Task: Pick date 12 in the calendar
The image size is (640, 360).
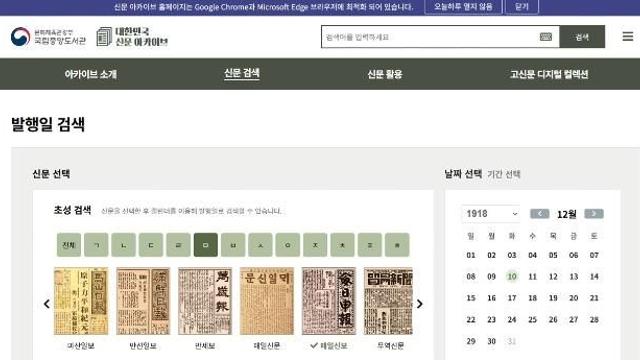Action: click(x=553, y=276)
